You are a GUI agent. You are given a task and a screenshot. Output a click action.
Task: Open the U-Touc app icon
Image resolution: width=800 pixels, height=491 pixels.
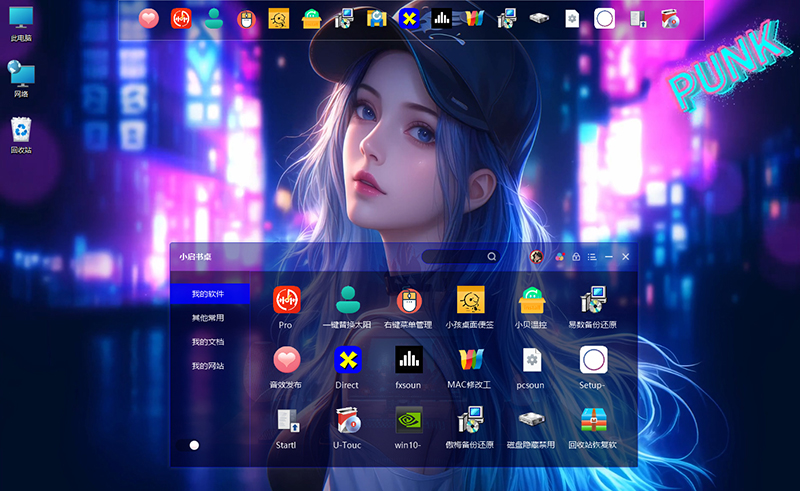pos(347,420)
